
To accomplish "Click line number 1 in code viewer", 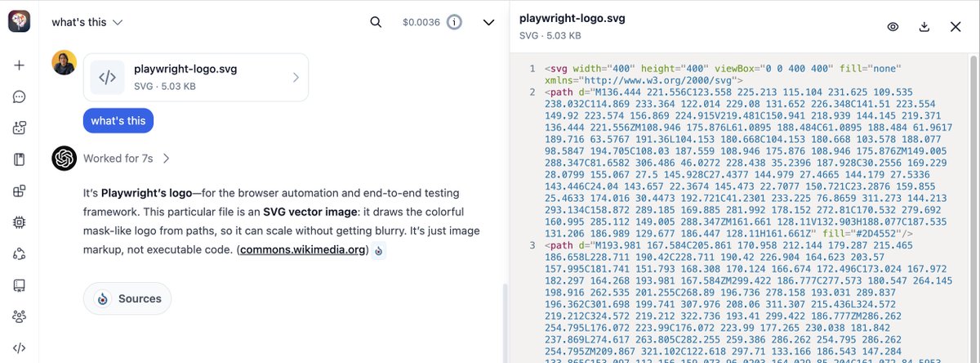I will [532, 69].
